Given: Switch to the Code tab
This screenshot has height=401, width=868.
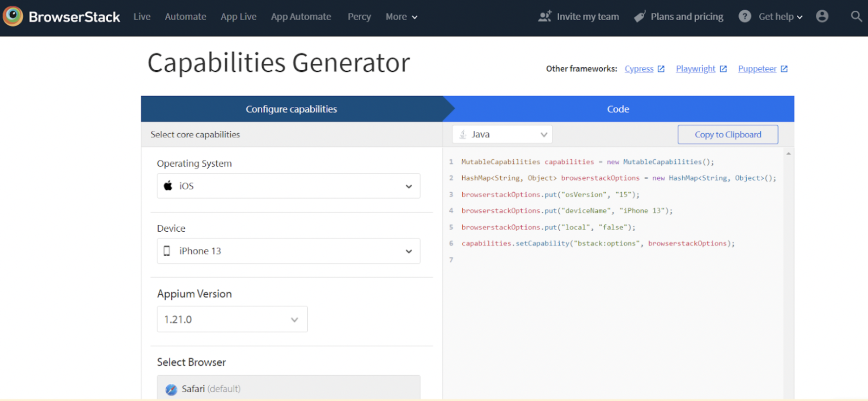Looking at the screenshot, I should (x=618, y=109).
